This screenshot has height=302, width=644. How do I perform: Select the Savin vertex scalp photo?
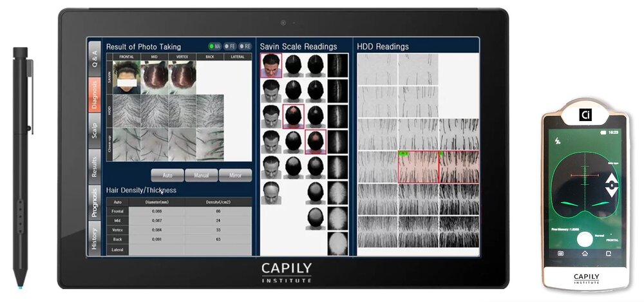182,78
